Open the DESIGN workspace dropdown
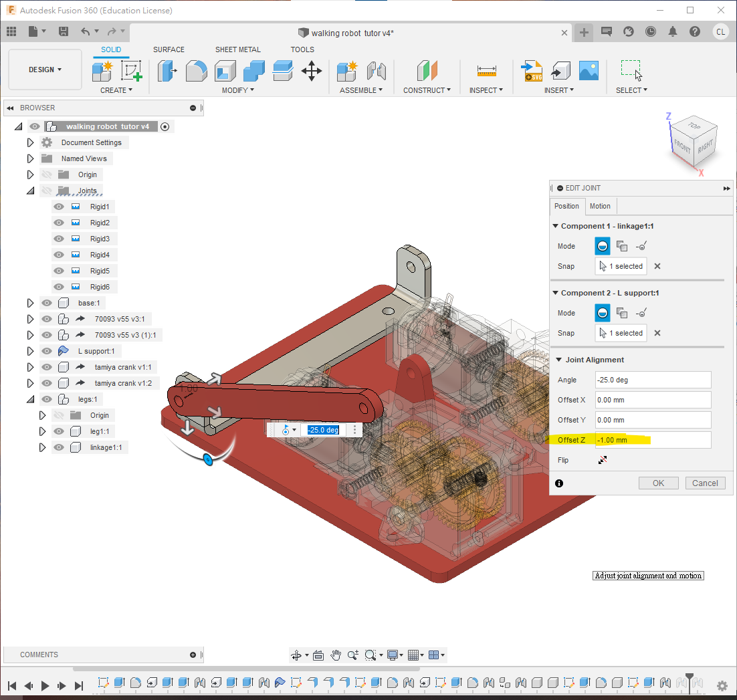Screen dimensions: 737x700 coord(45,70)
